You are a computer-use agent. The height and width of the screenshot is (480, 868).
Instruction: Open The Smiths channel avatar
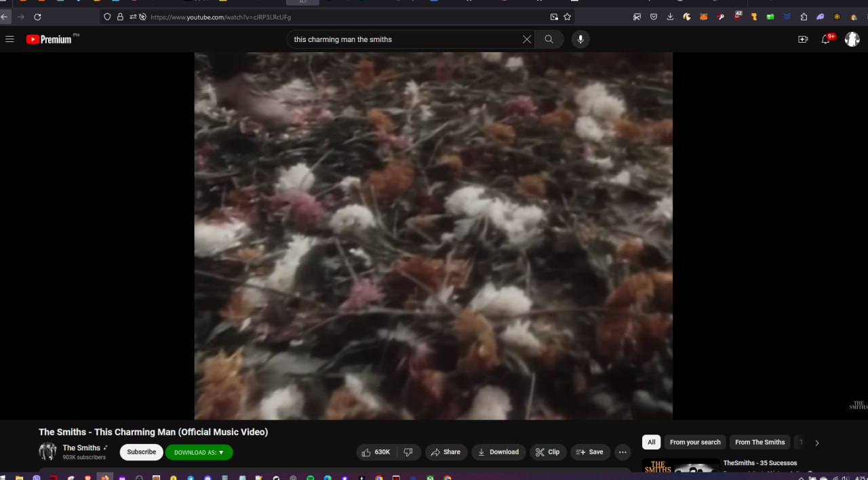47,452
